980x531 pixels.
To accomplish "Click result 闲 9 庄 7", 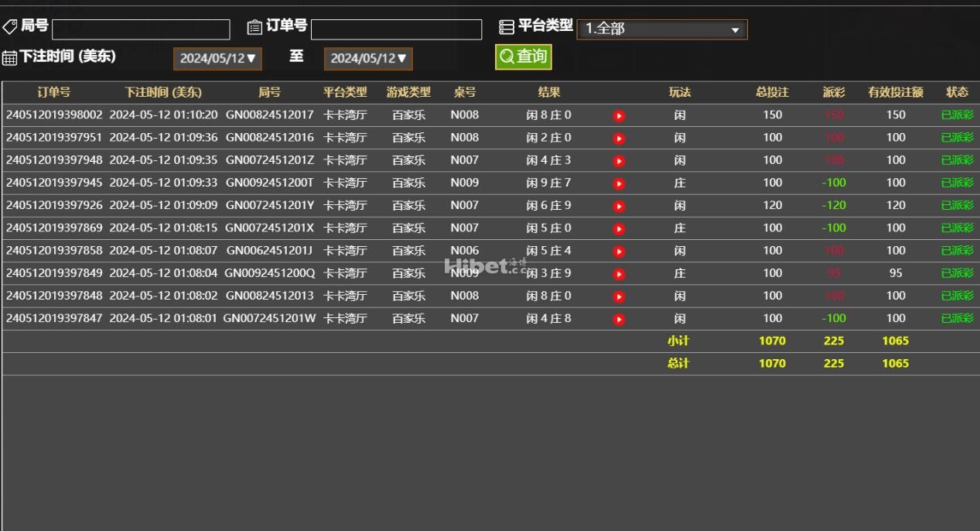I will (x=549, y=183).
